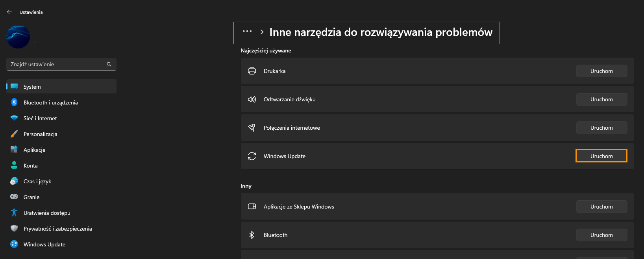This screenshot has height=259, width=644.
Task: Click the Inne narzędzia do rozwiązywania problemów heading
Action: (x=381, y=32)
